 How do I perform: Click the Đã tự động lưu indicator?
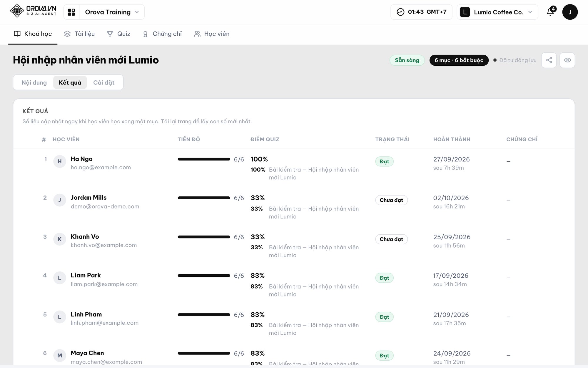click(515, 60)
